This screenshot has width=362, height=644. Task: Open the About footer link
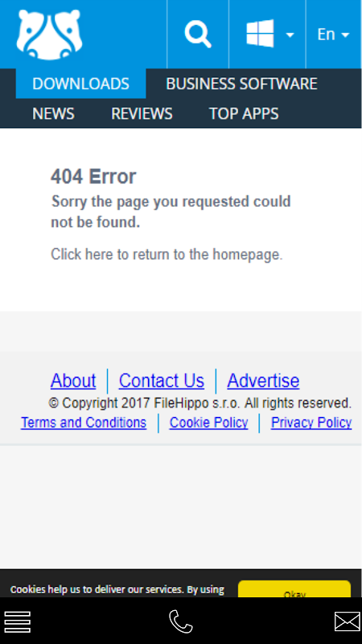coord(73,381)
